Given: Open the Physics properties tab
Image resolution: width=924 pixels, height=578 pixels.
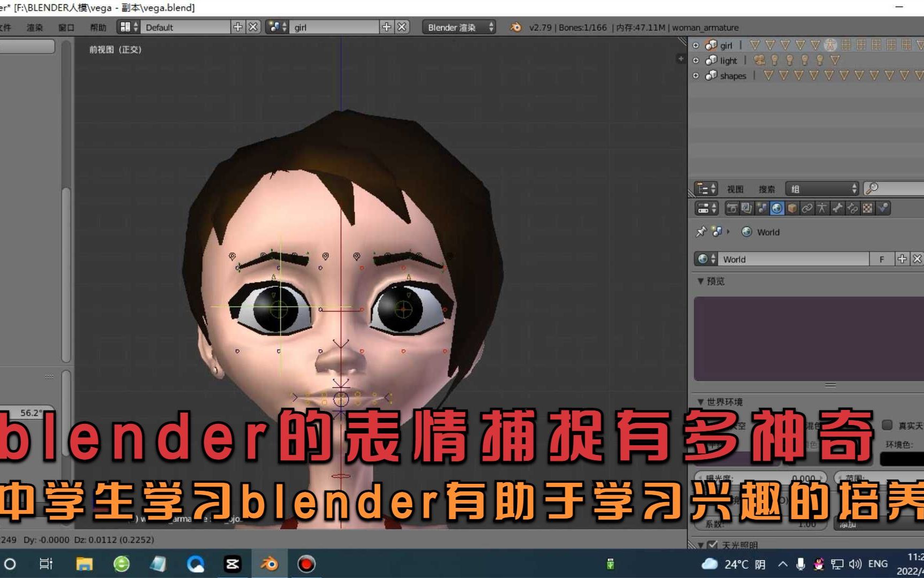Looking at the screenshot, I should pyautogui.click(x=884, y=209).
